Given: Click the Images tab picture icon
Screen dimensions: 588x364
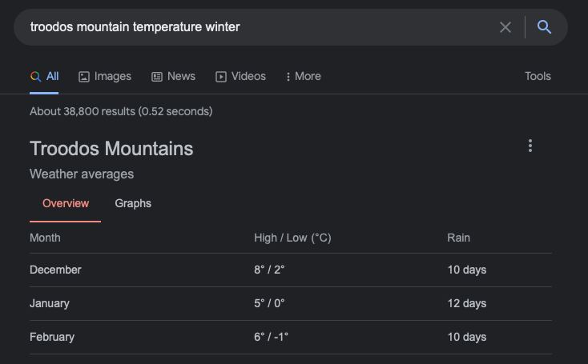Looking at the screenshot, I should coord(83,77).
